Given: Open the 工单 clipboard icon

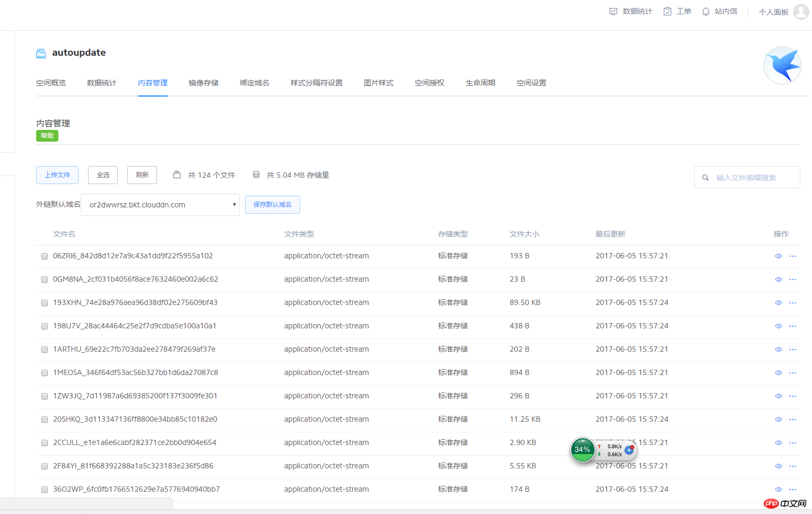Looking at the screenshot, I should (x=668, y=11).
